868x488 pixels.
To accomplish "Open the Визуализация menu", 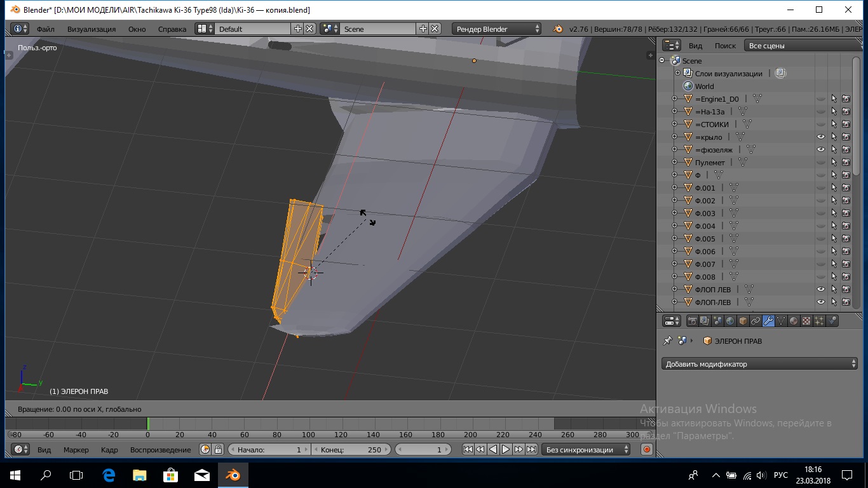I will click(x=92, y=29).
